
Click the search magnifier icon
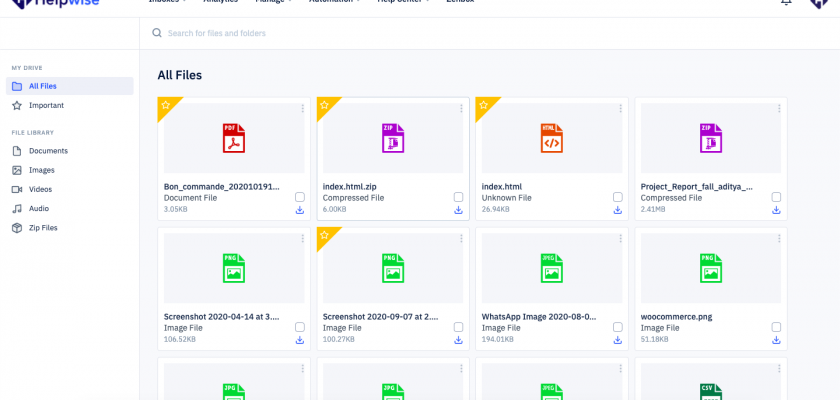[156, 33]
